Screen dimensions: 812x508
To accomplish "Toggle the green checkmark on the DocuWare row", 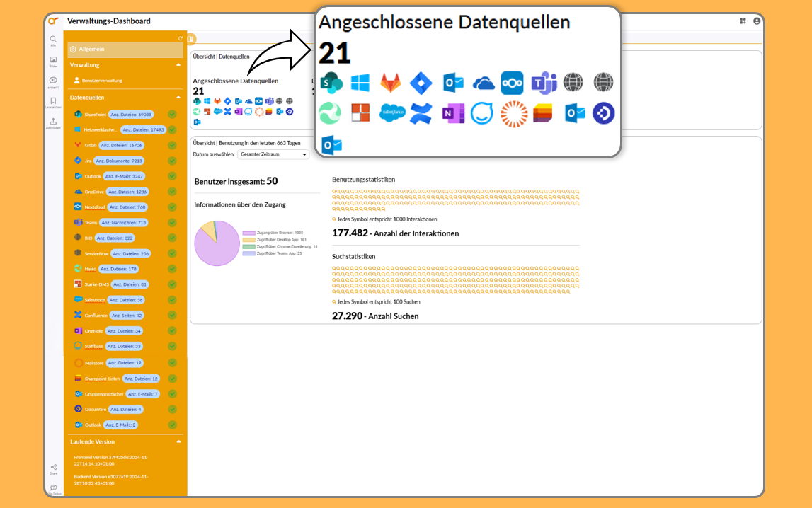I will tap(172, 409).
